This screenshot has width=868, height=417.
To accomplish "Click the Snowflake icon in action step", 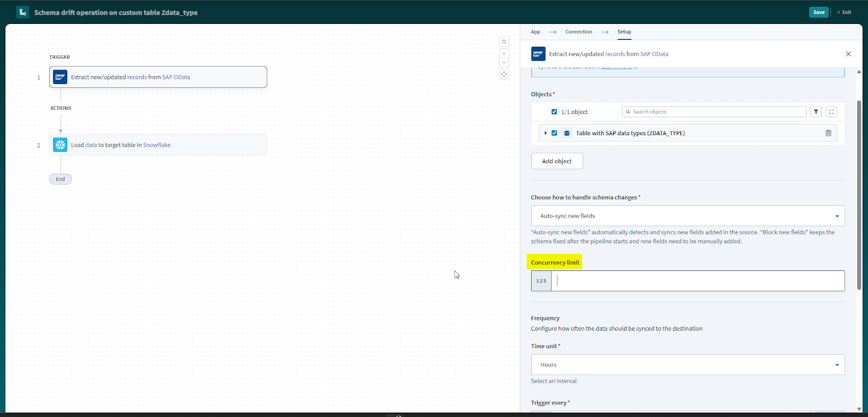I will coord(60,145).
